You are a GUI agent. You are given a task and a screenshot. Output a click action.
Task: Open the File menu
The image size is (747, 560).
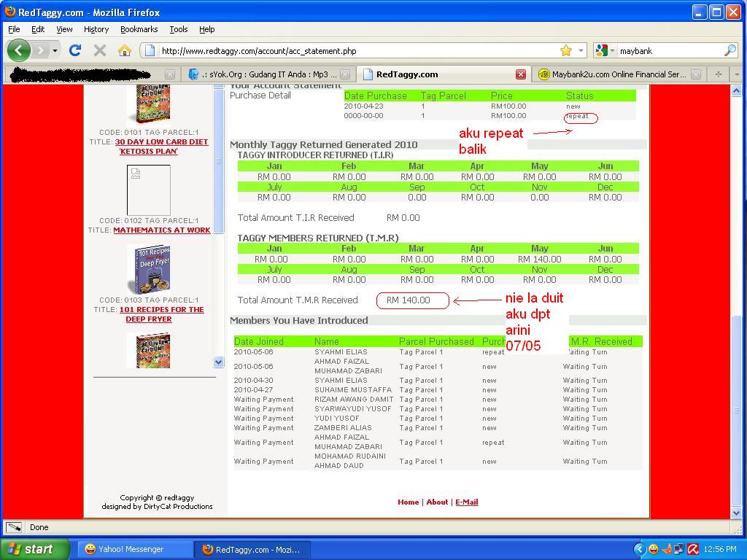[x=14, y=29]
